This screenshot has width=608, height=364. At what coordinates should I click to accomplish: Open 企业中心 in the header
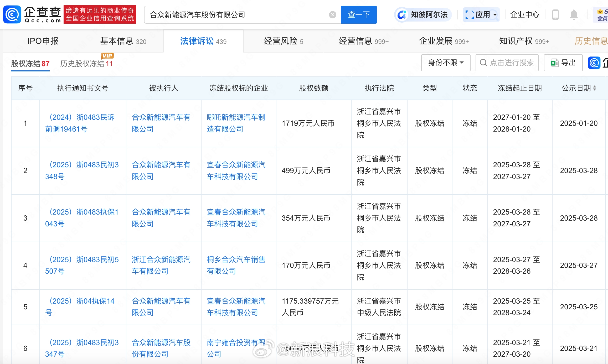(x=524, y=15)
